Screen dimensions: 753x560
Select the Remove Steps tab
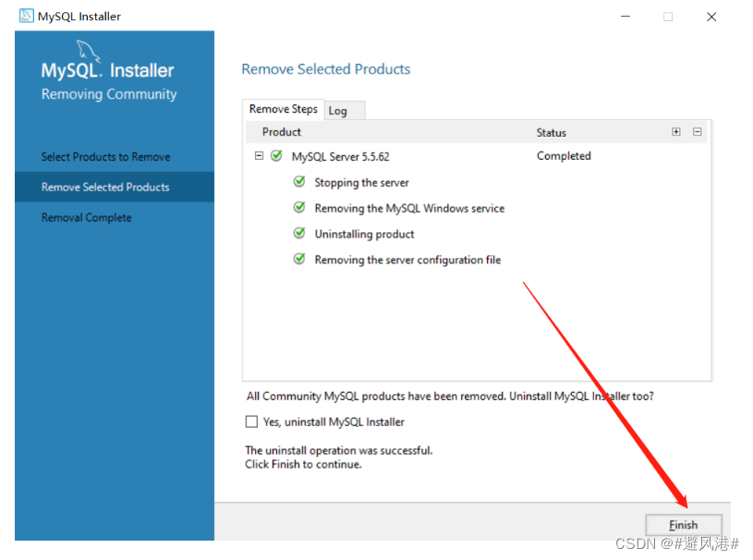(284, 109)
